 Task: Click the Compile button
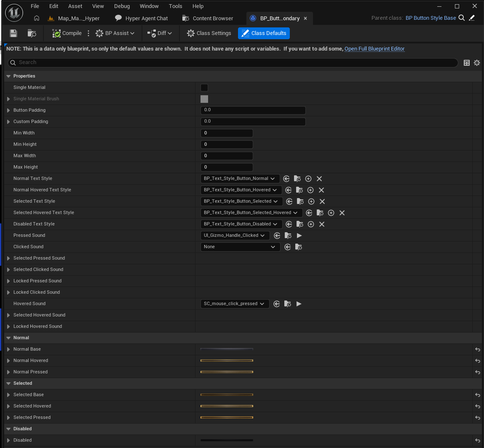(x=67, y=33)
